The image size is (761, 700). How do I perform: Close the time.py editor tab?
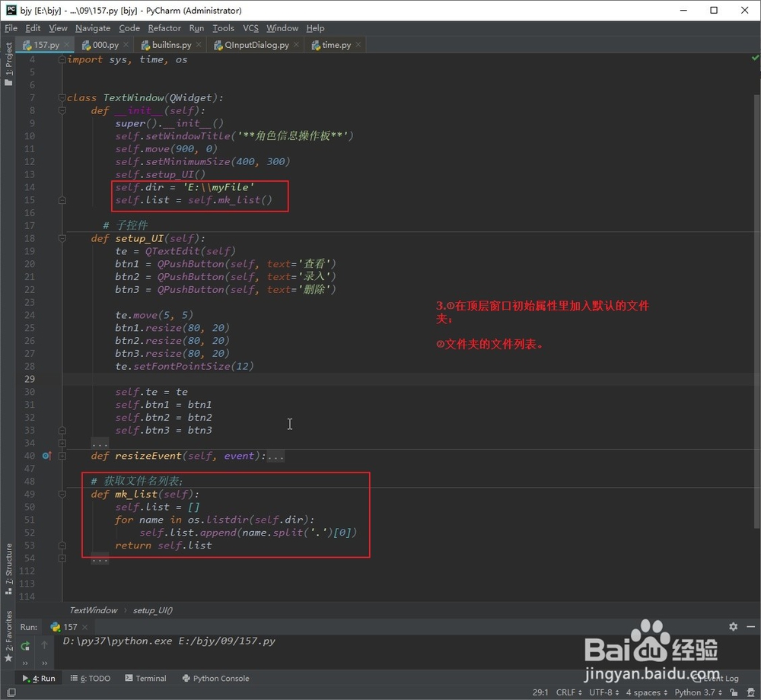[358, 45]
